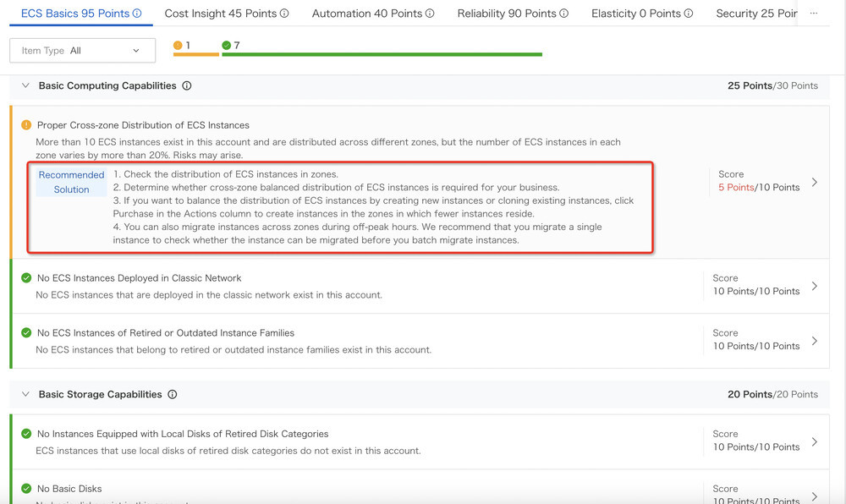846x504 pixels.
Task: Click info icon next to Automation tab
Action: [430, 14]
